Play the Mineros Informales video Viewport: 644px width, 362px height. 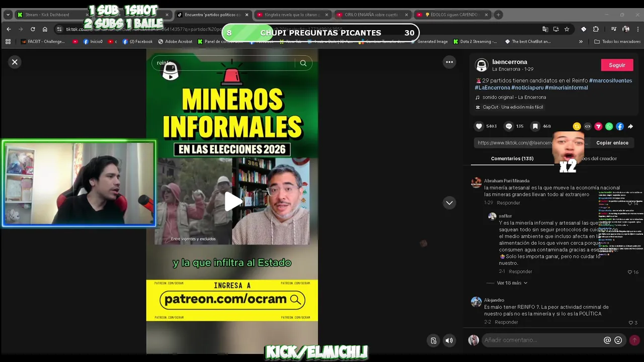(x=232, y=201)
